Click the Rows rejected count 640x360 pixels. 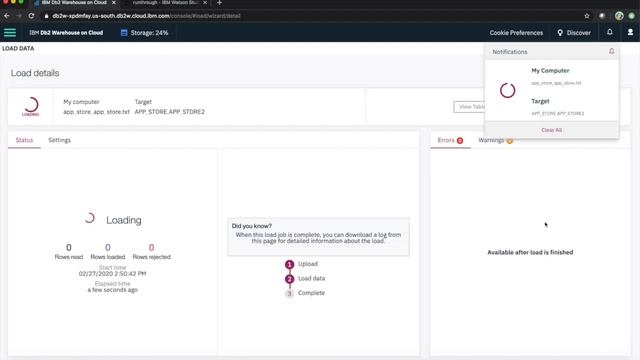[x=151, y=247]
